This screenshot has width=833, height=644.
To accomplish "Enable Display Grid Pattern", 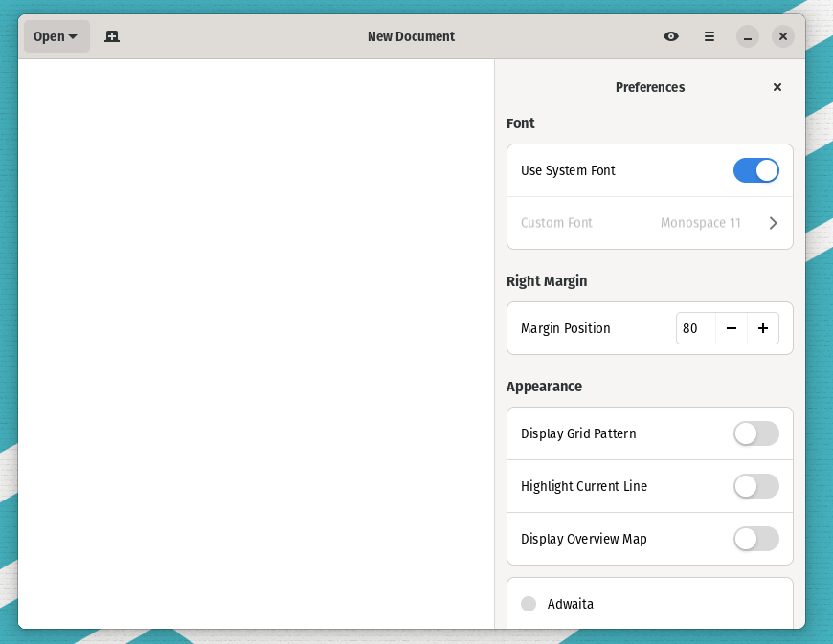I will pos(755,433).
